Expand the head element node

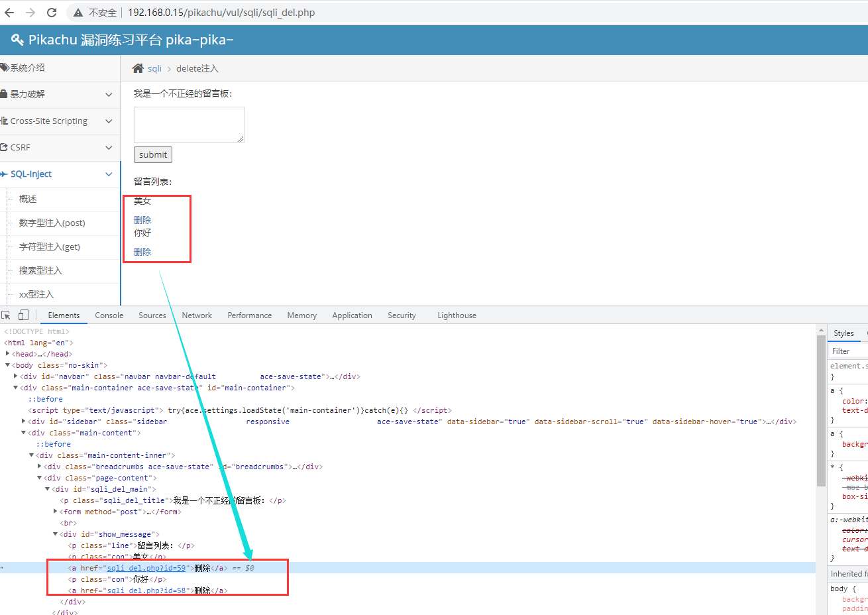click(7, 354)
